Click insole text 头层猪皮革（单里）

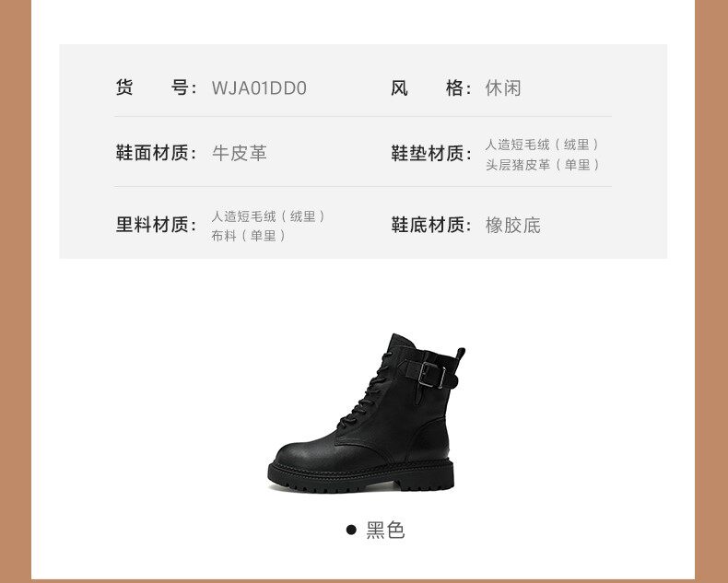point(542,165)
